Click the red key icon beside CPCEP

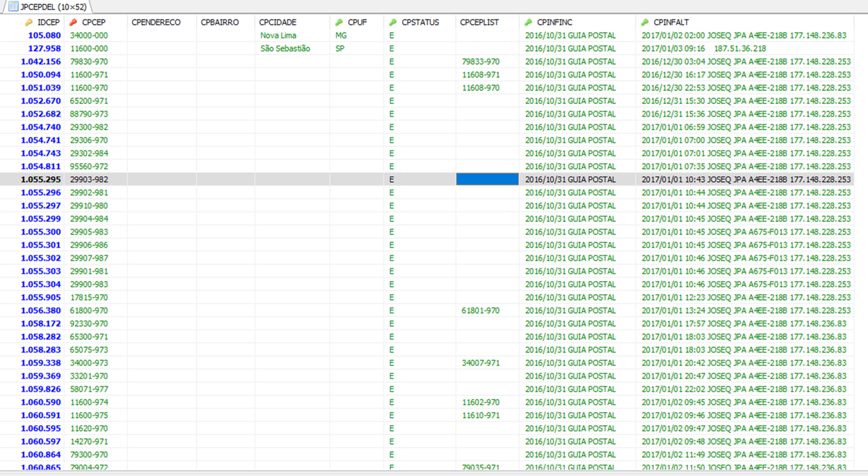point(73,22)
